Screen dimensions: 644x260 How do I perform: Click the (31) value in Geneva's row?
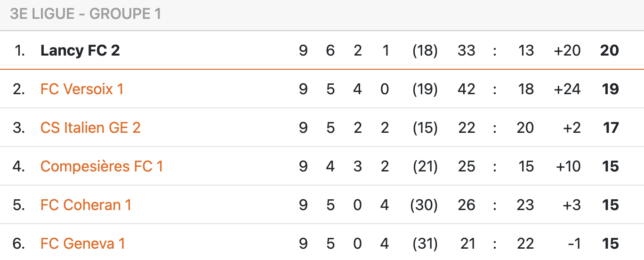coord(425,244)
